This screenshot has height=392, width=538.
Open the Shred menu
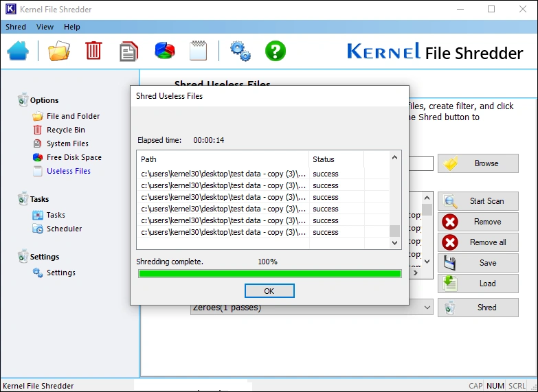pos(16,27)
